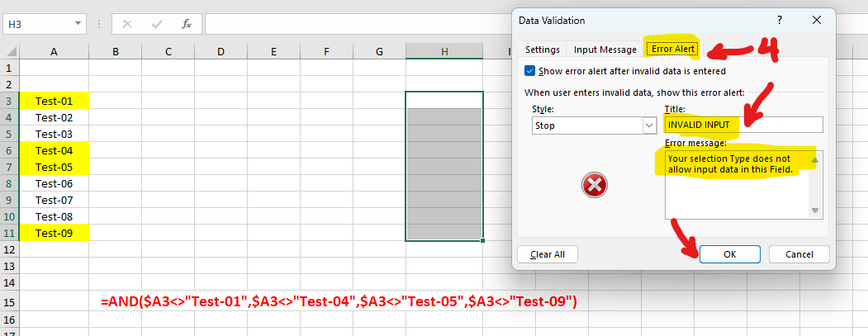This screenshot has height=336, width=868.
Task: Open the Style dropdown showing Stop
Action: pyautogui.click(x=594, y=125)
